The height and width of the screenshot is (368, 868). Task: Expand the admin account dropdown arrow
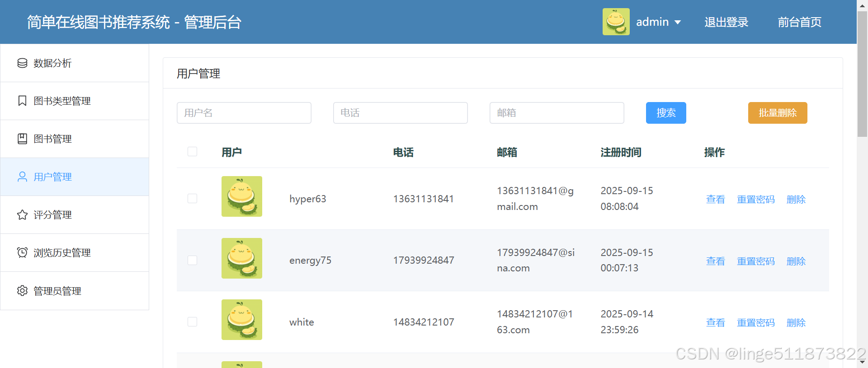tap(678, 22)
